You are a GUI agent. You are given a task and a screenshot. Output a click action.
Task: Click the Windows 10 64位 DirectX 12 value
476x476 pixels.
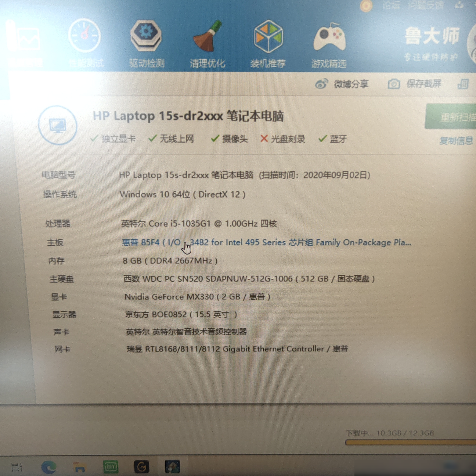tap(183, 194)
